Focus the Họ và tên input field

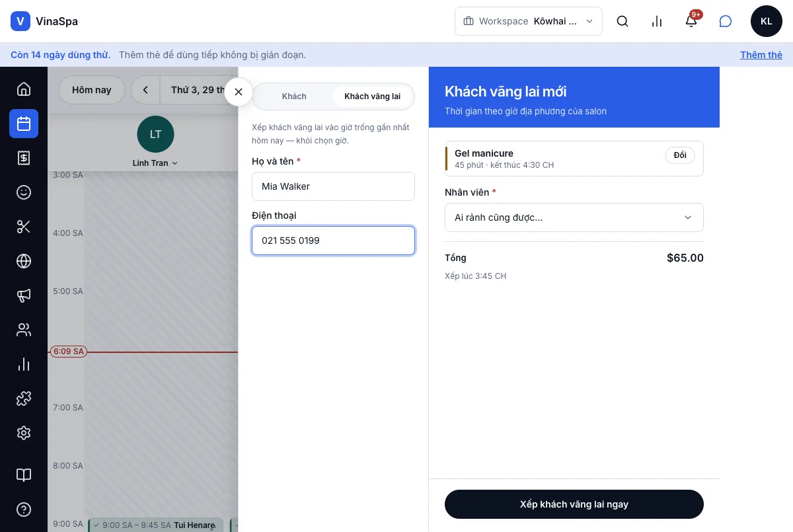click(x=333, y=186)
